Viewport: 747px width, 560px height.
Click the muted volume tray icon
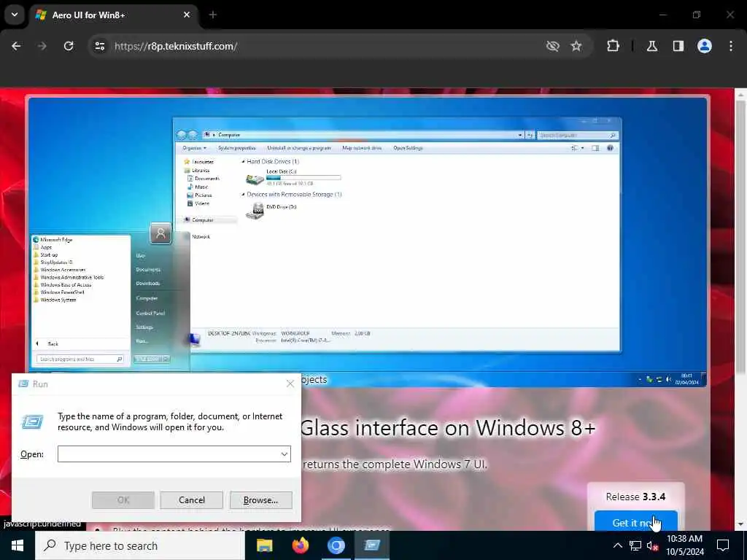(x=652, y=545)
